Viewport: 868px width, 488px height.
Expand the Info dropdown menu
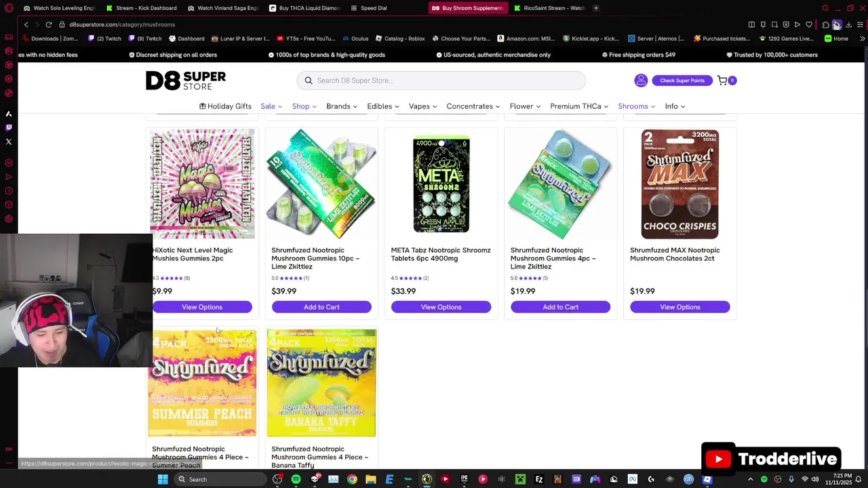click(x=675, y=106)
